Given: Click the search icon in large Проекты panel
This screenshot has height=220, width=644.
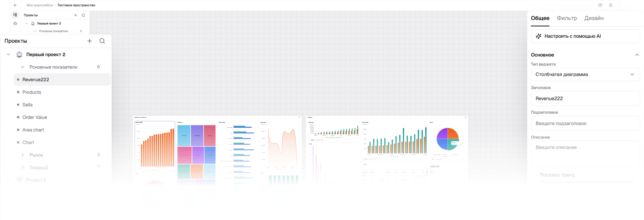Looking at the screenshot, I should [102, 41].
